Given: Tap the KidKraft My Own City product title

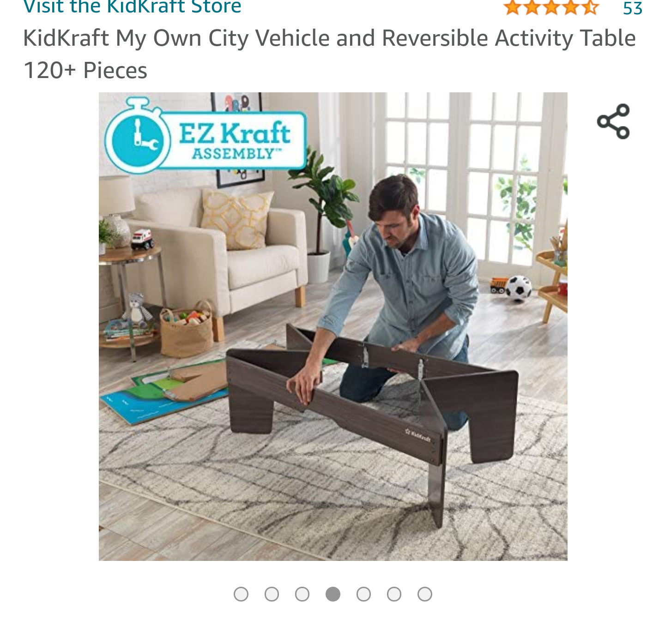Looking at the screenshot, I should [x=329, y=54].
